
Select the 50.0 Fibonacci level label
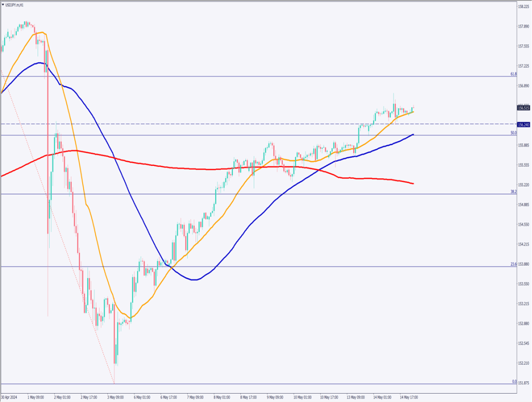(x=513, y=133)
